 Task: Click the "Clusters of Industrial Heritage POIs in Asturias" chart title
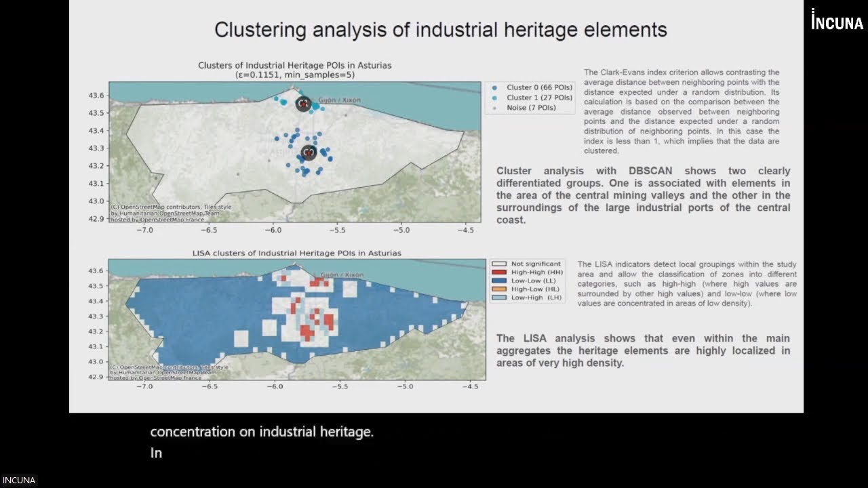click(294, 66)
